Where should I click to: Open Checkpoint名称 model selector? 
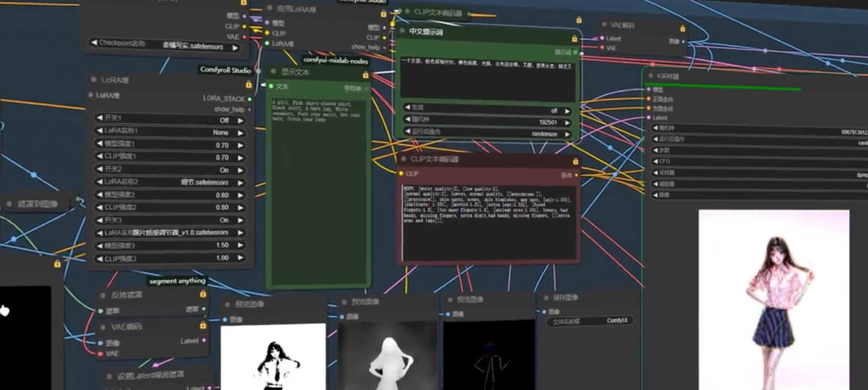pyautogui.click(x=164, y=45)
